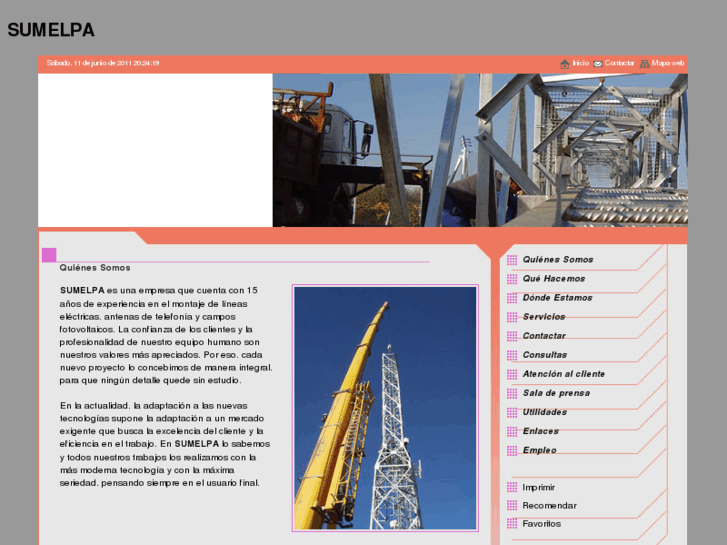Click the home icon beside Inicio
This screenshot has height=545, width=727.
coord(564,64)
